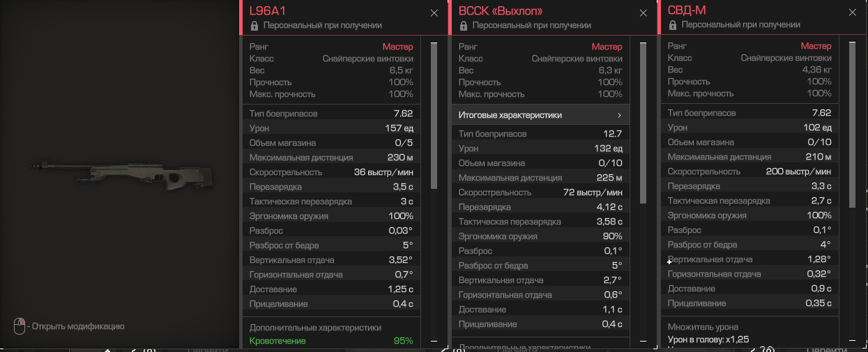This screenshot has width=868, height=352.
Task: Click the L96A1 panel scrollbar thumb
Action: coord(434,115)
